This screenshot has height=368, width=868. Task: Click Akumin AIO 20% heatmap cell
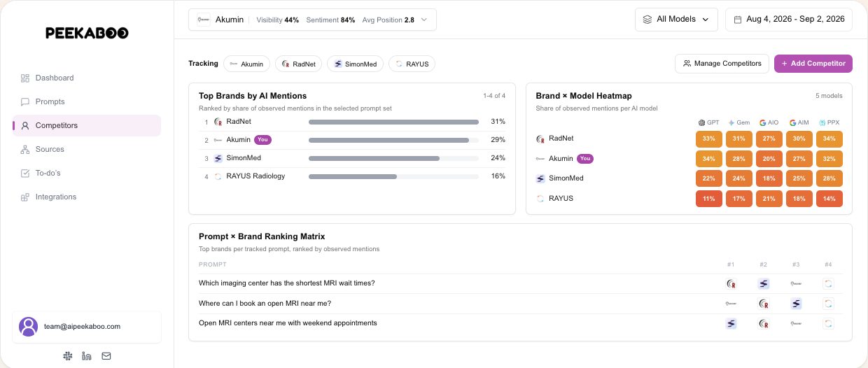[769, 159]
